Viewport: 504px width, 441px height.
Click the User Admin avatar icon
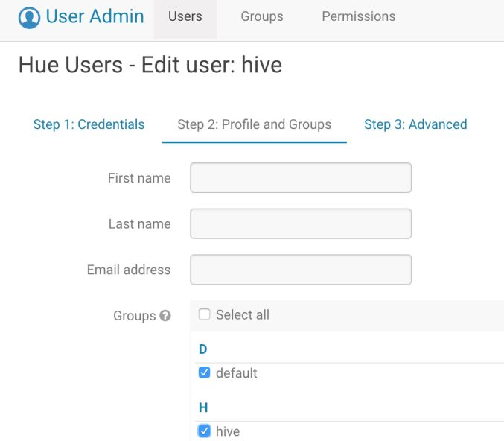[29, 18]
